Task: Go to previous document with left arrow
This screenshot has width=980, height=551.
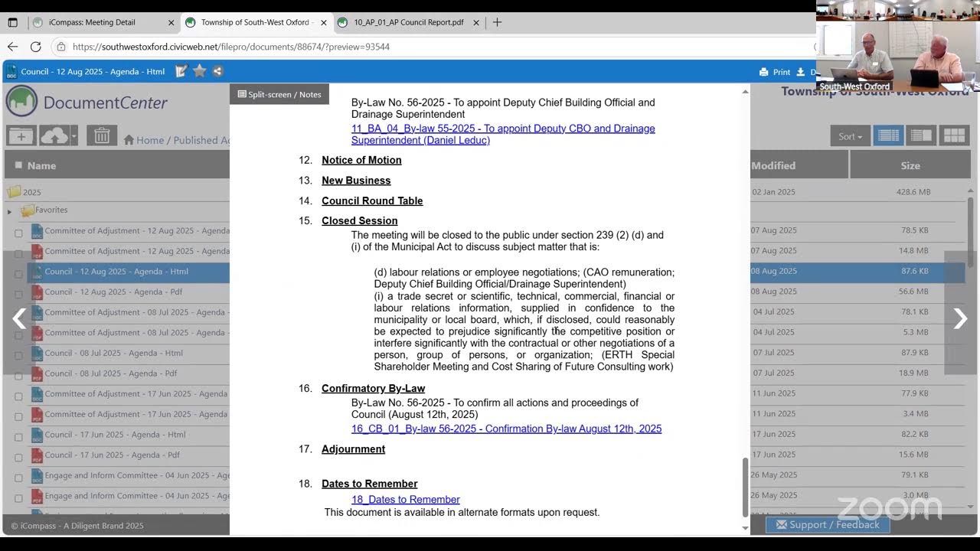Action: point(19,318)
